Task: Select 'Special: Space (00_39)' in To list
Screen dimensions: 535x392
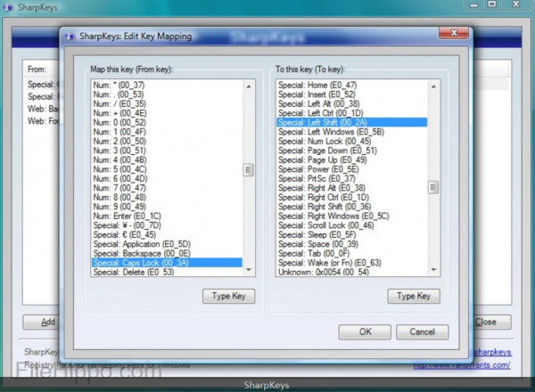Action: pyautogui.click(x=352, y=244)
